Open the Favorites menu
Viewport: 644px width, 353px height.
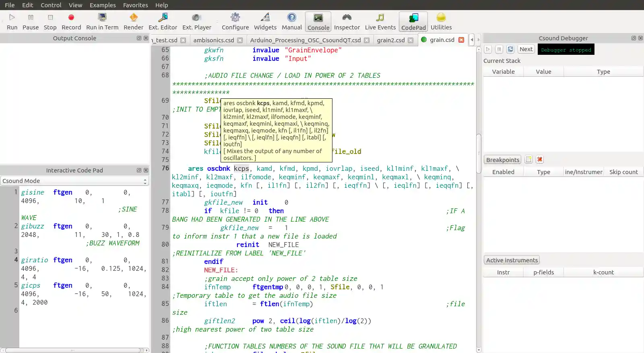click(x=136, y=5)
